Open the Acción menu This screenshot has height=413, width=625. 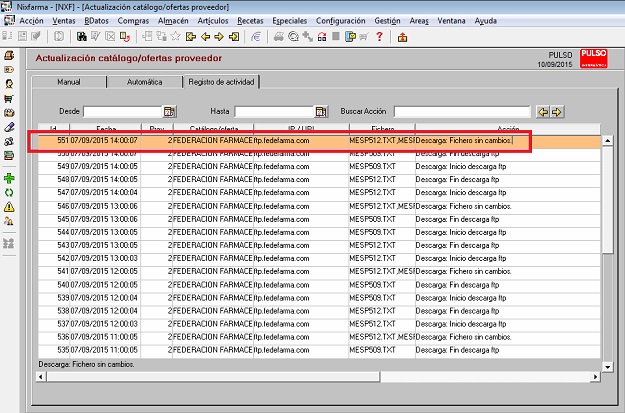coord(31,21)
